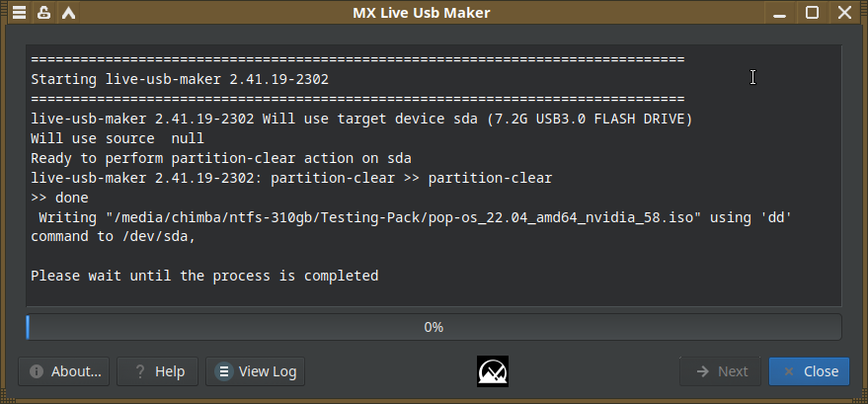This screenshot has height=404, width=868.
Task: Click the 'MX Live Usb Maker' title text
Action: click(421, 13)
